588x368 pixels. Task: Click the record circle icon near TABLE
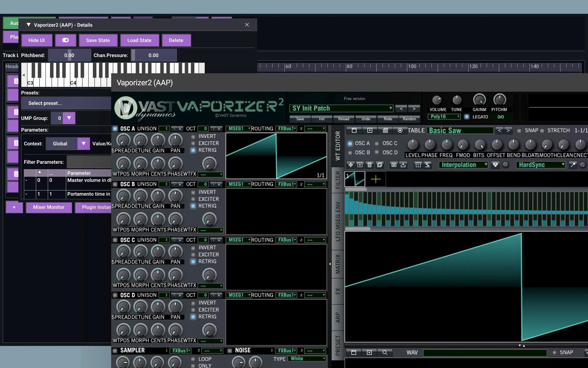pos(400,131)
